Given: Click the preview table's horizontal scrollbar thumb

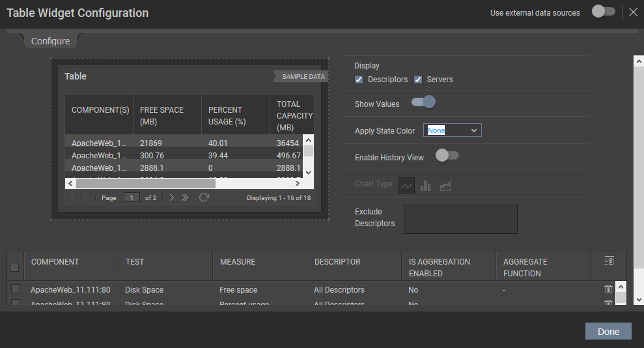Looking at the screenshot, I should pyautogui.click(x=145, y=183).
